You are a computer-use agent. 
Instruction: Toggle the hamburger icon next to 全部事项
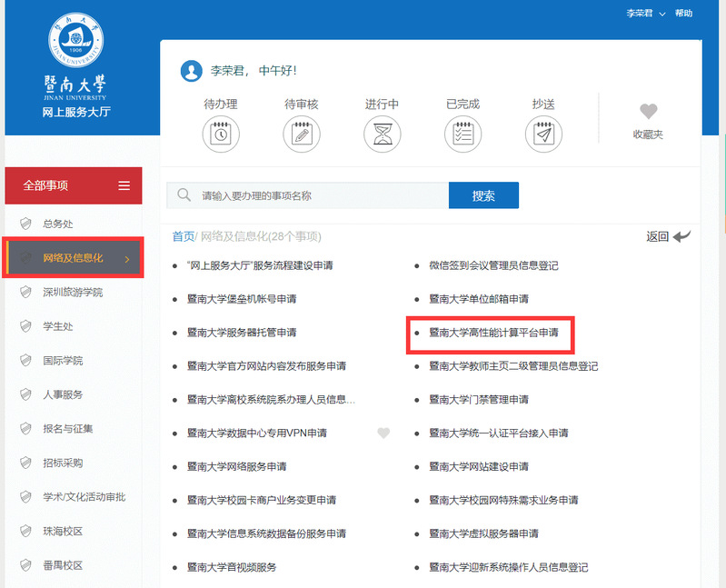click(124, 185)
